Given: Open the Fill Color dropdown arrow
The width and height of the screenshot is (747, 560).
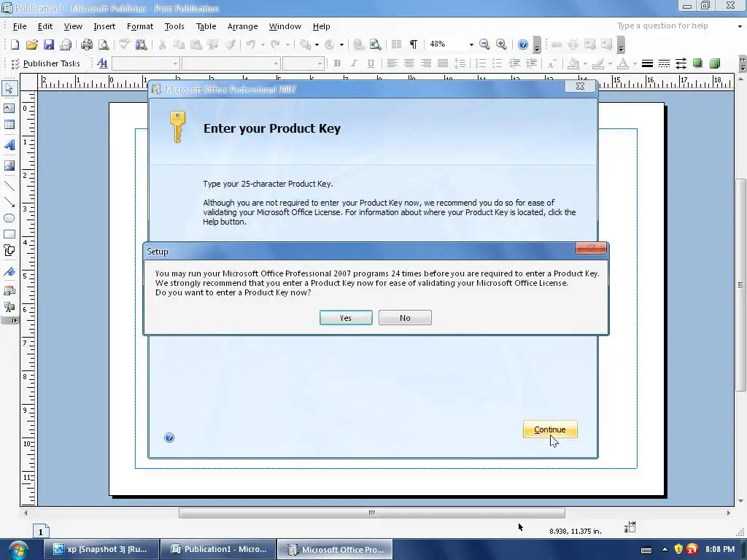Looking at the screenshot, I should pos(585,63).
